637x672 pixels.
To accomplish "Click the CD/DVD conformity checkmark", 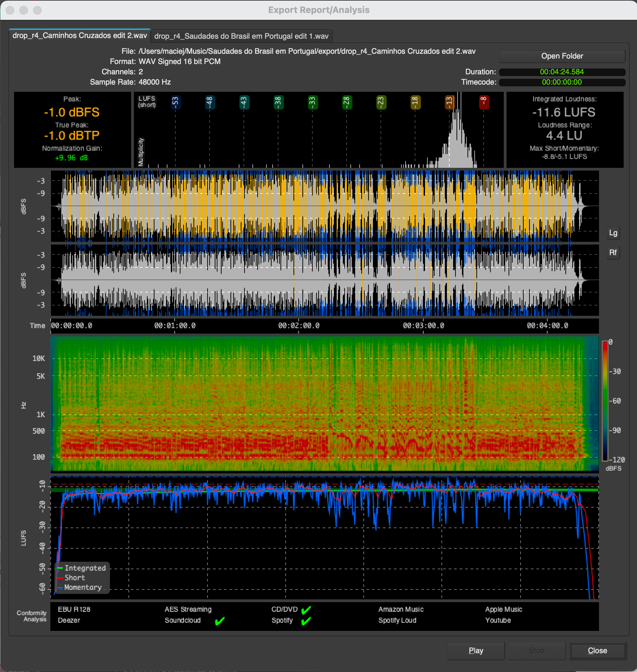I will click(x=306, y=610).
